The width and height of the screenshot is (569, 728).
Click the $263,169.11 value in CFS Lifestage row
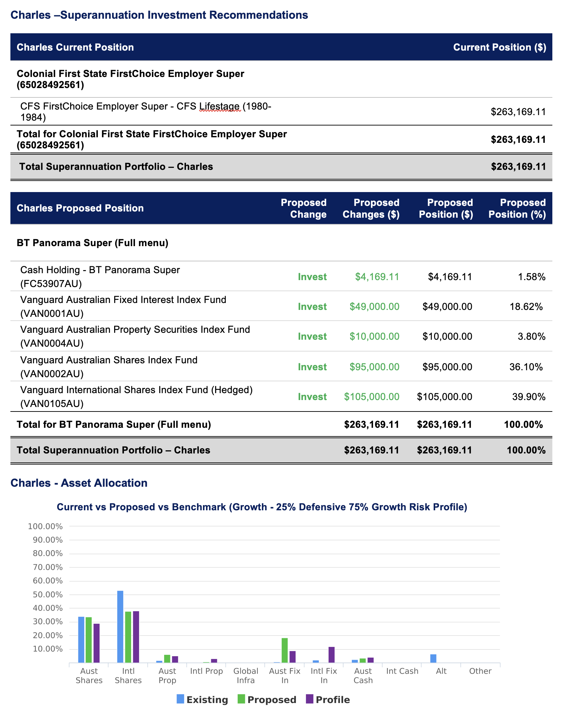pos(518,112)
